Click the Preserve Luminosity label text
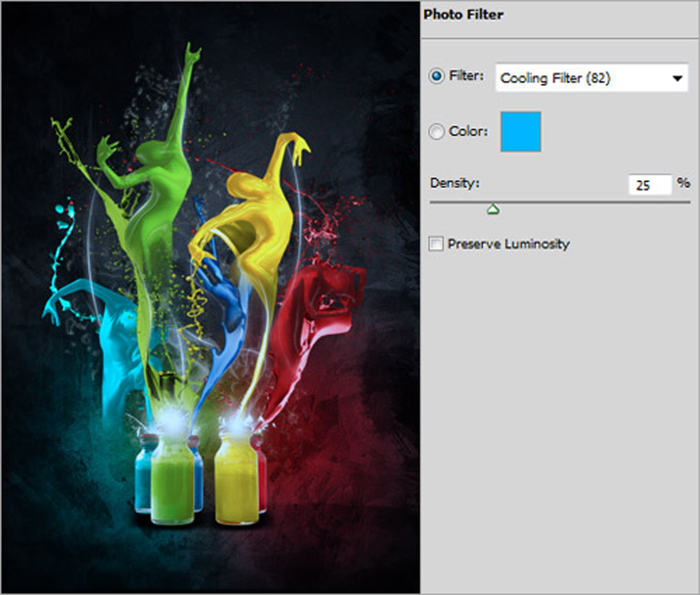700x595 pixels. tap(508, 244)
